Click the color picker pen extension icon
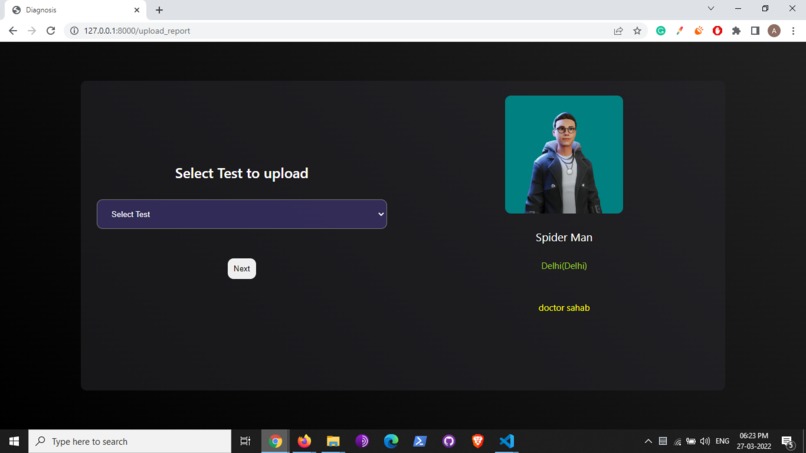 coord(680,31)
